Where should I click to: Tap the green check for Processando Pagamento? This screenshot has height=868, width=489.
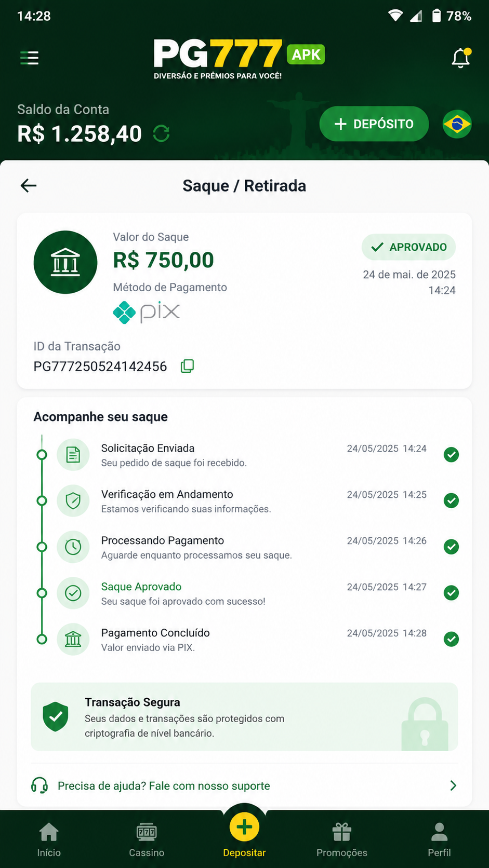click(451, 547)
